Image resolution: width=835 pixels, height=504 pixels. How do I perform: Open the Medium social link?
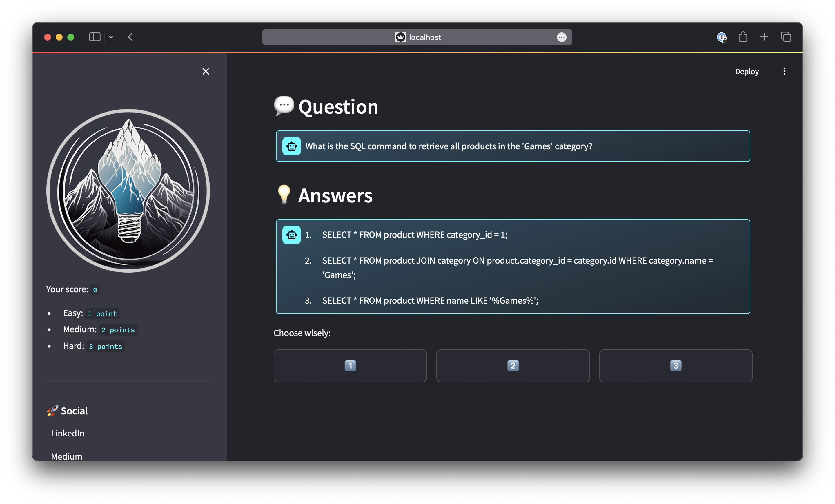(x=67, y=456)
